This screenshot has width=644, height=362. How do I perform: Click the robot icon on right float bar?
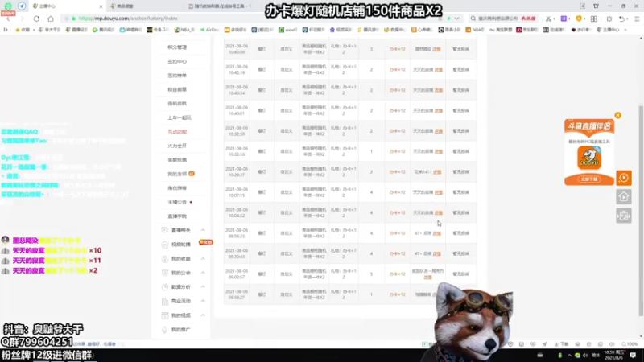pos(623,216)
